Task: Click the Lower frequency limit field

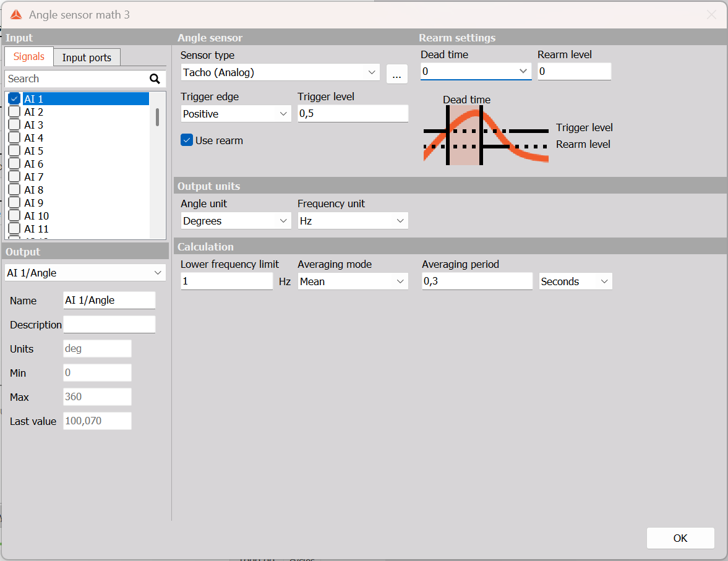Action: (226, 281)
